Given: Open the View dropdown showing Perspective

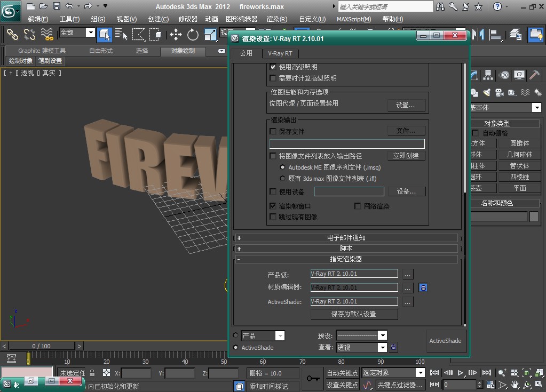Looking at the screenshot, I should tap(382, 347).
